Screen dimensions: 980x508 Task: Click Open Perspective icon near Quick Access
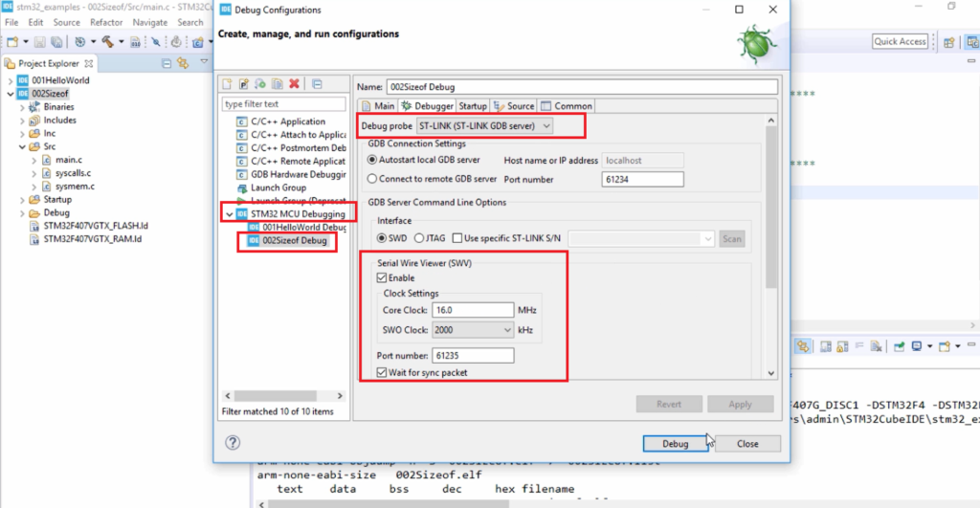point(948,42)
